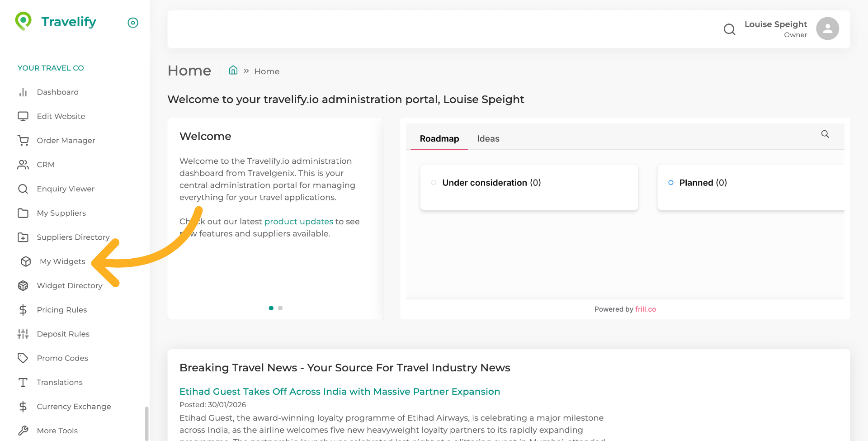868x441 pixels.
Task: Click the user avatar icon
Action: (x=827, y=29)
